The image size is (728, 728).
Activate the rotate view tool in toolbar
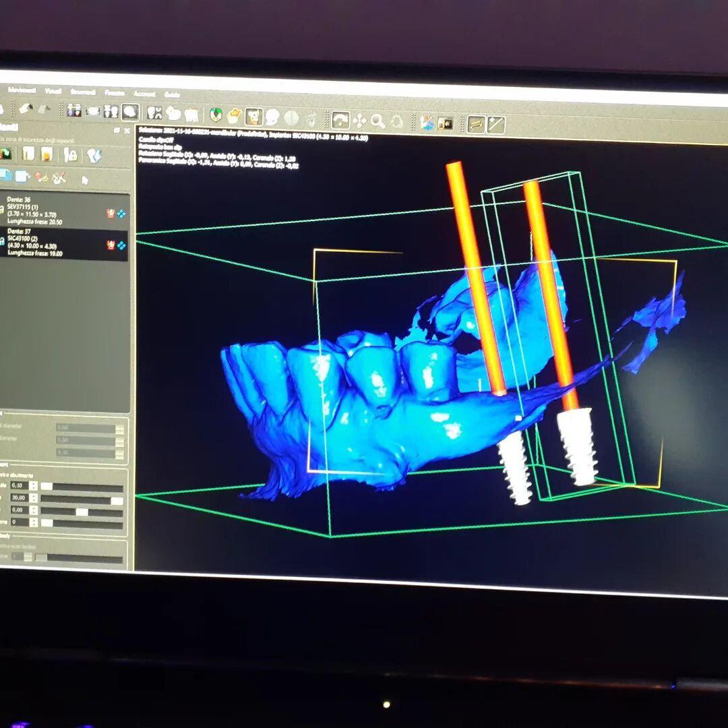point(340,120)
